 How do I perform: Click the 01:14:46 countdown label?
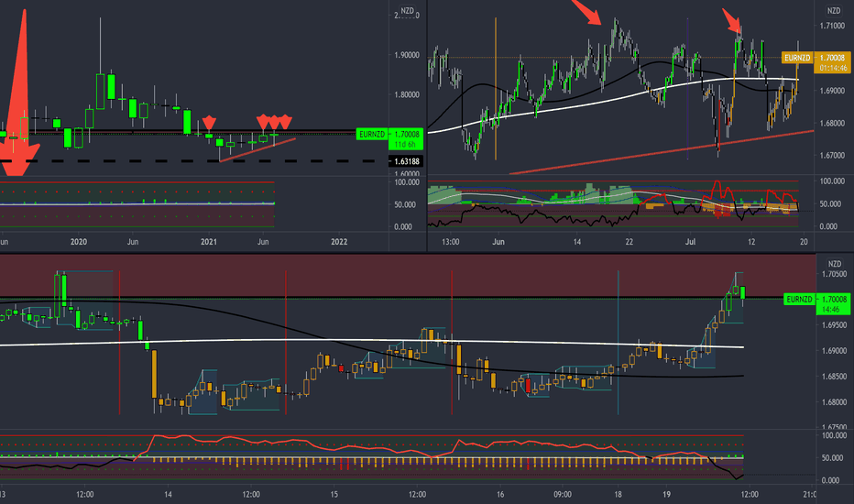[833, 68]
